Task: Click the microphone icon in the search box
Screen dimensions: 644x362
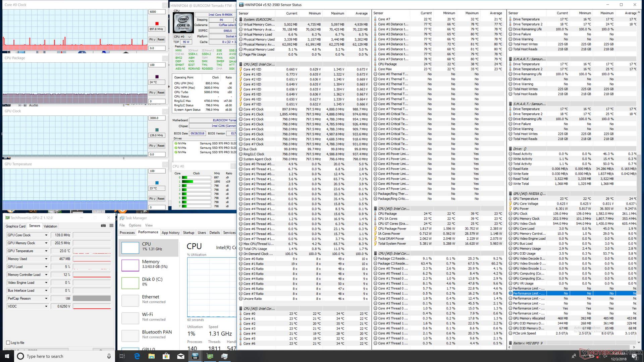Action: point(109,356)
